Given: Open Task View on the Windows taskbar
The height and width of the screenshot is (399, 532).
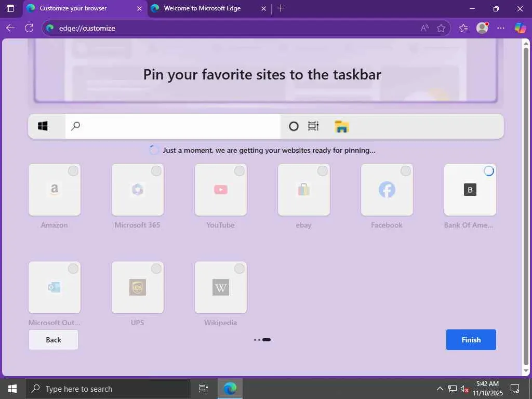Looking at the screenshot, I should tap(203, 389).
